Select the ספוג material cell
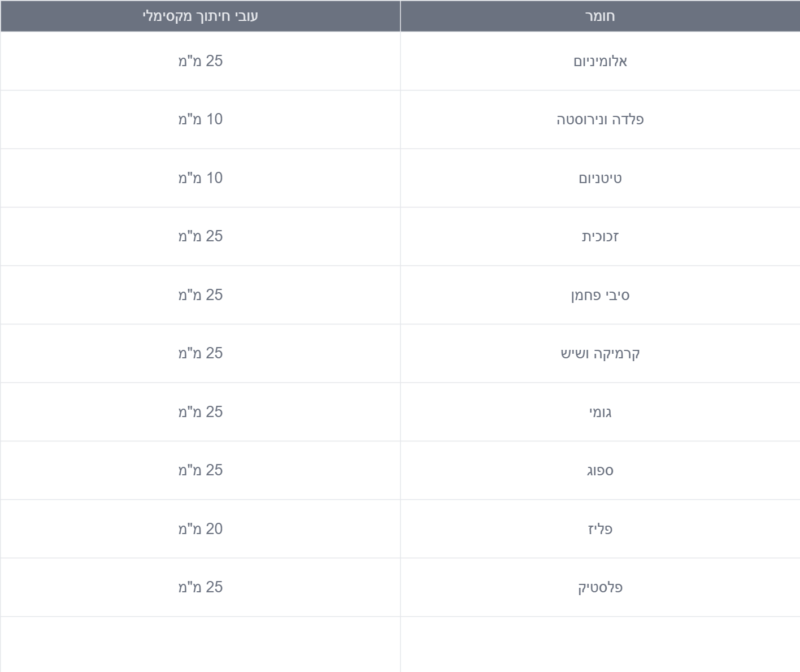Screen dimensions: 800x672 (x=600, y=470)
